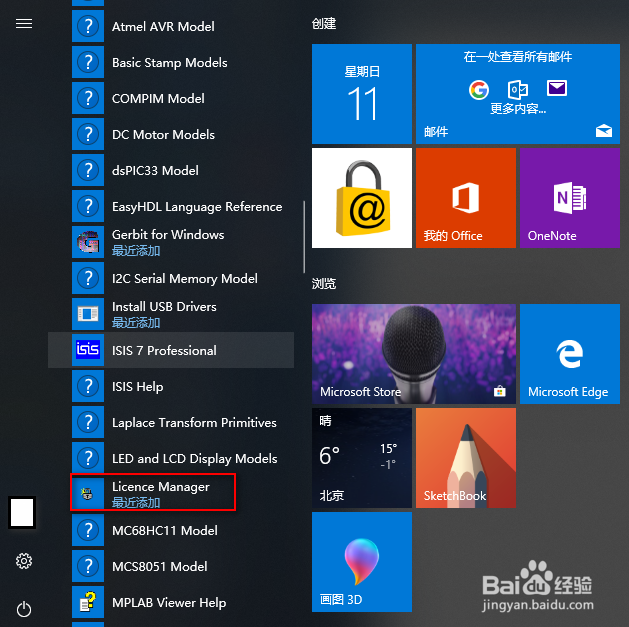
Task: Launch ISIS 7 Professional entry
Action: [x=171, y=350]
